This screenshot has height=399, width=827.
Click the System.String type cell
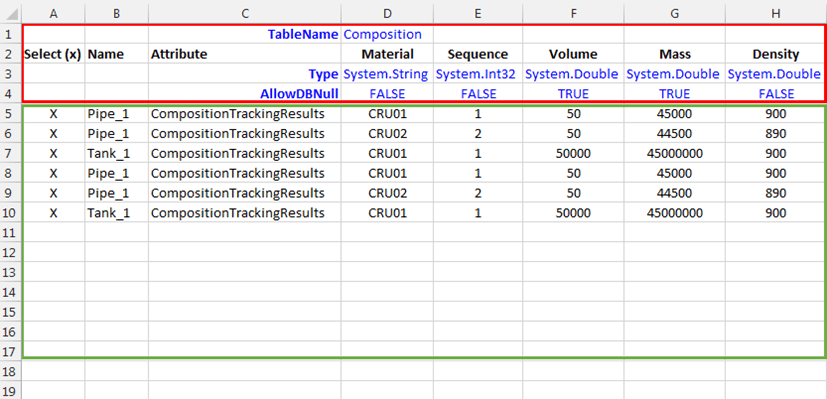click(x=386, y=74)
